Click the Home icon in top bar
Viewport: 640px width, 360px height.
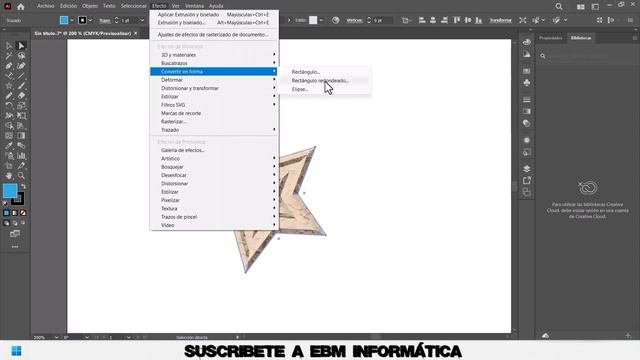click(x=21, y=7)
